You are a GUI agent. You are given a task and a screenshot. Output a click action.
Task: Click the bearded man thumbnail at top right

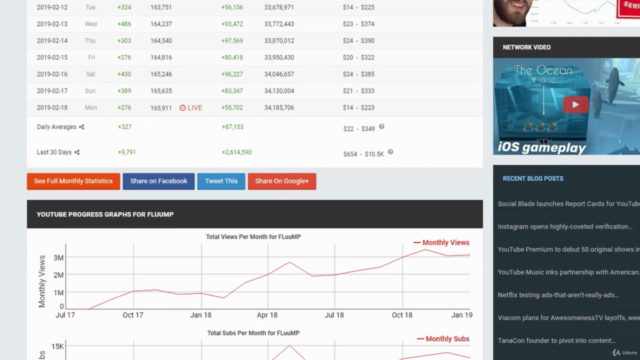pyautogui.click(x=513, y=13)
